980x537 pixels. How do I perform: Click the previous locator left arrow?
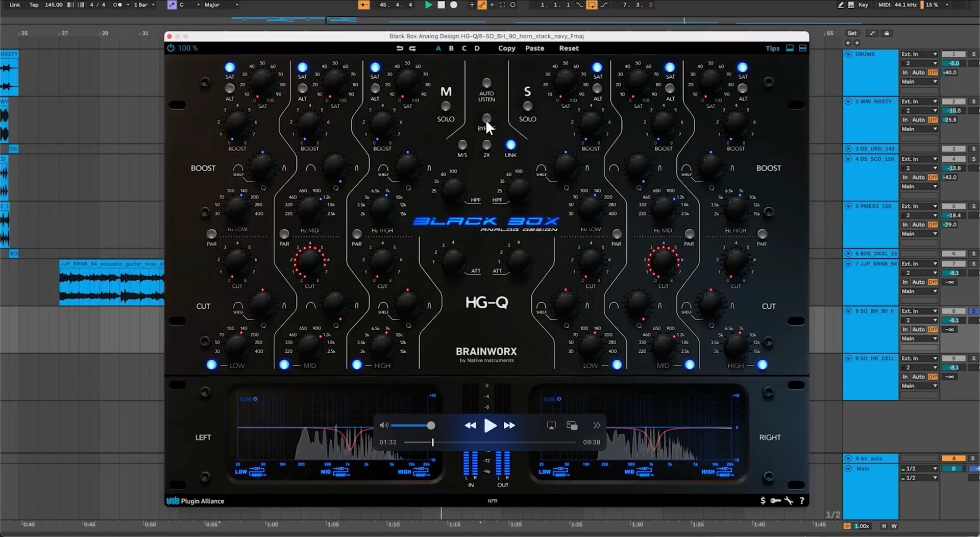848,43
